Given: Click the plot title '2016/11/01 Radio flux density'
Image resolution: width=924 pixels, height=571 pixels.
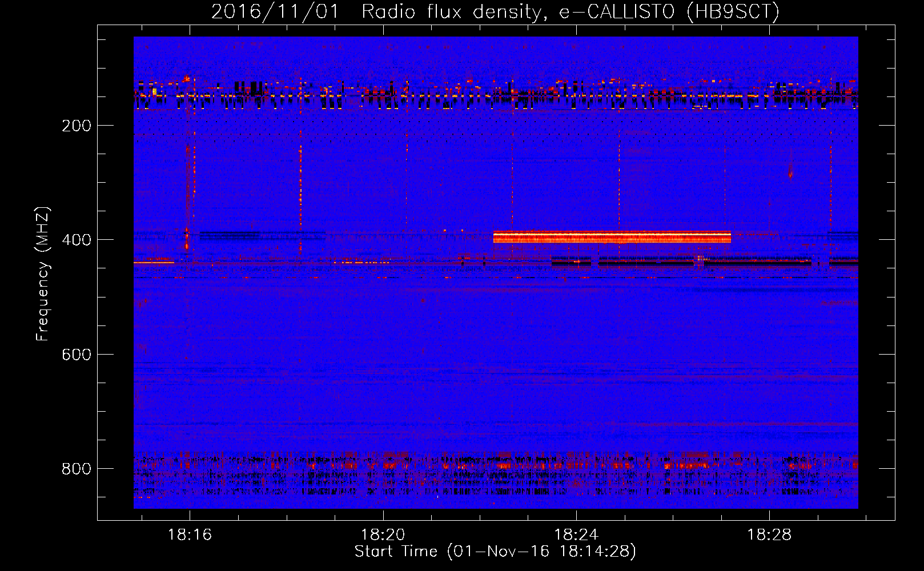Looking at the screenshot, I should pyautogui.click(x=376, y=12).
